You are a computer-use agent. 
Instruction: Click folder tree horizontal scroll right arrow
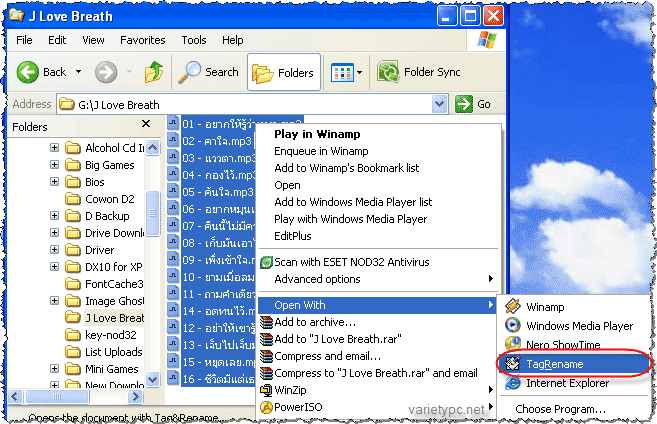click(x=135, y=396)
